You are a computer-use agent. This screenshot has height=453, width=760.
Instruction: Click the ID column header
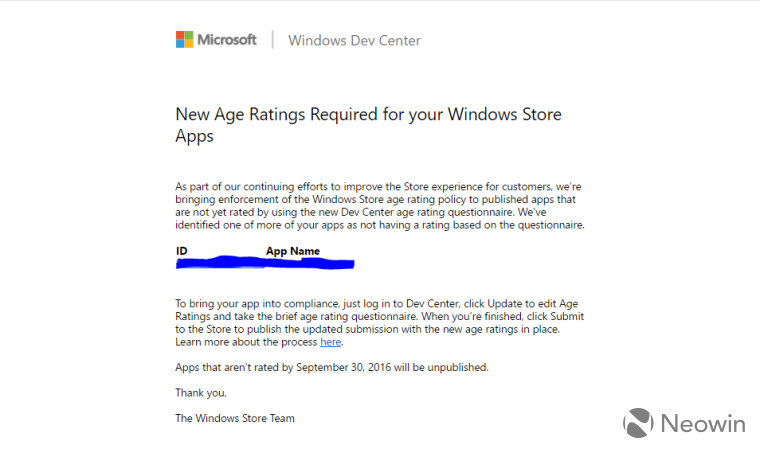point(181,251)
